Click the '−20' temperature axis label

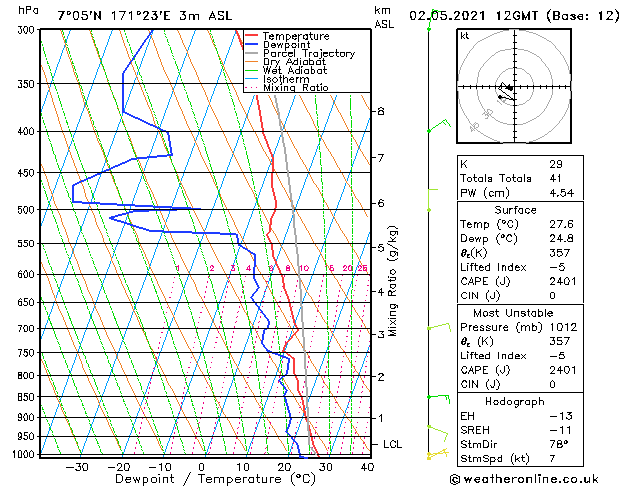coord(119,467)
